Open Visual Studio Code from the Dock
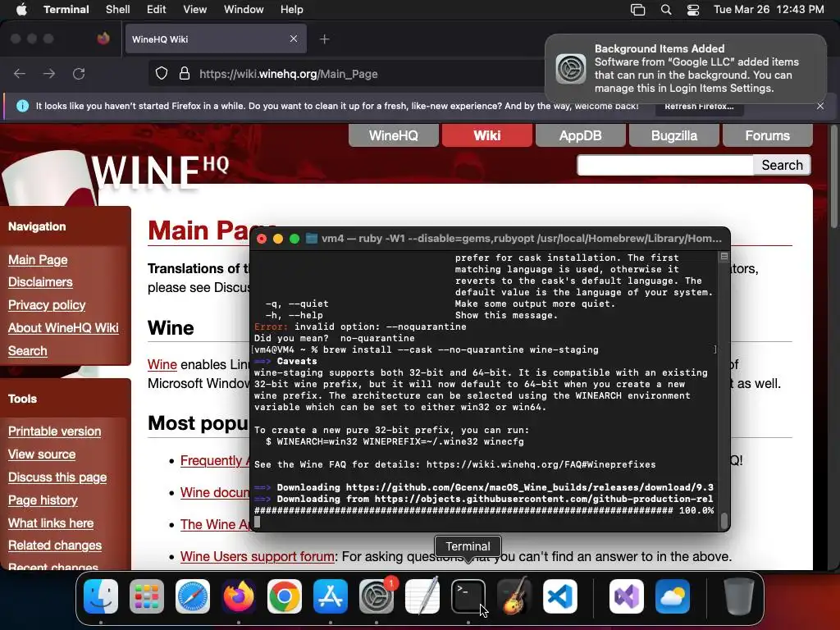The image size is (840, 630). (560, 596)
